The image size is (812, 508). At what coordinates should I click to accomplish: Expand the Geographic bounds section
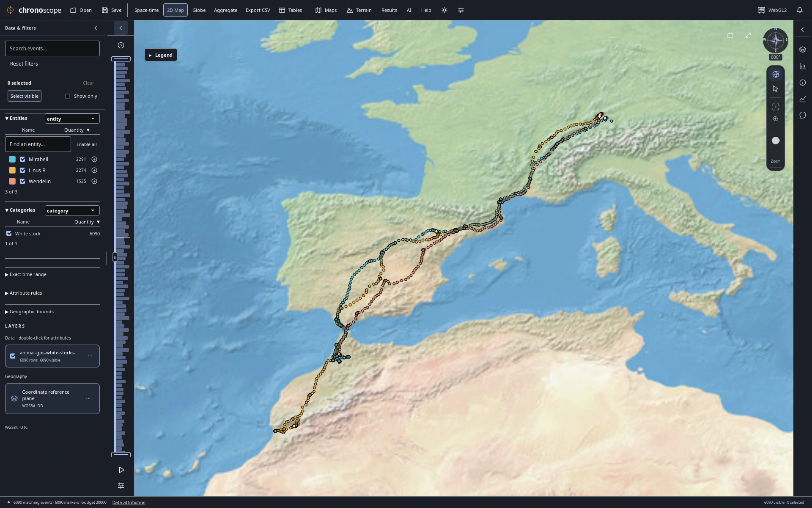[x=29, y=312]
